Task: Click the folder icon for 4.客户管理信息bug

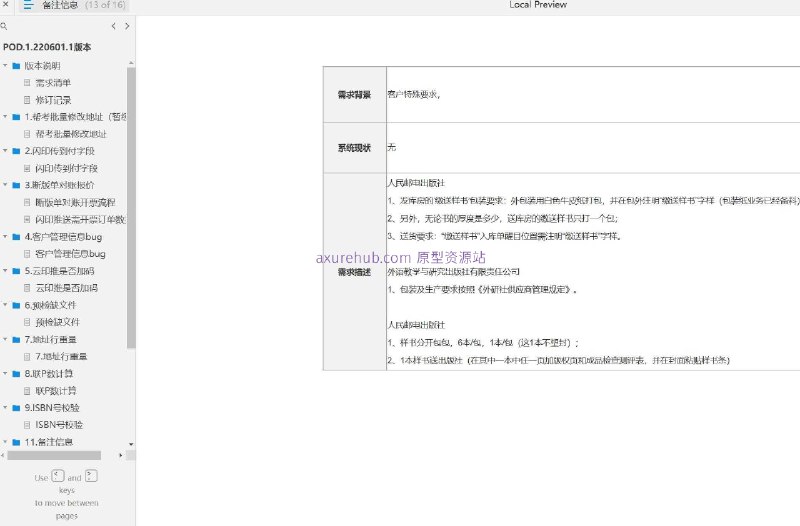Action: (16, 237)
